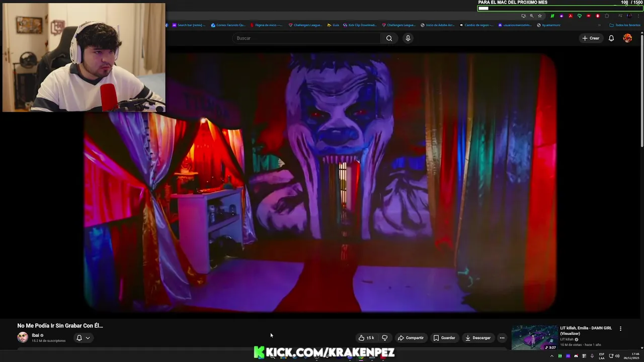Open the usuarios.marcodimi bookmark

click(515, 25)
